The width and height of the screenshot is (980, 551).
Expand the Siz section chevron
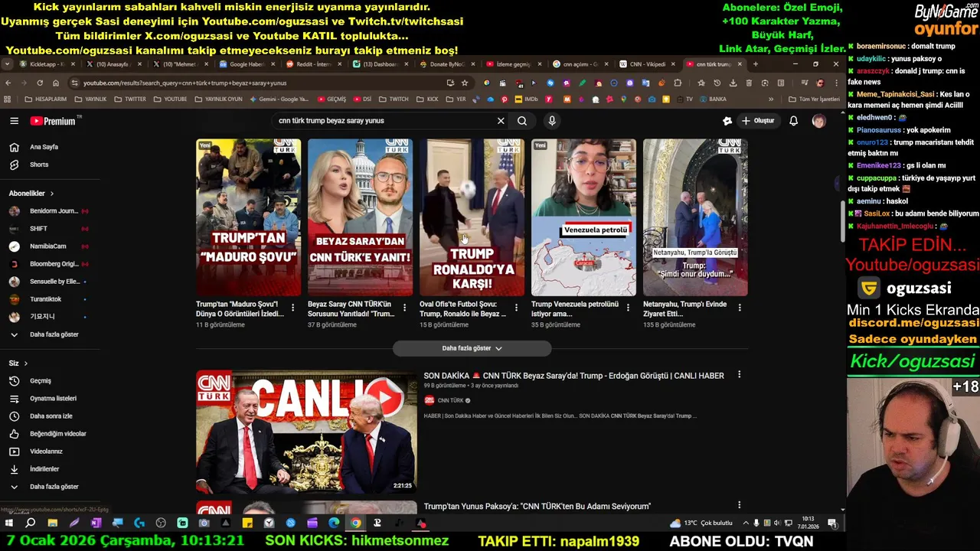coord(25,364)
